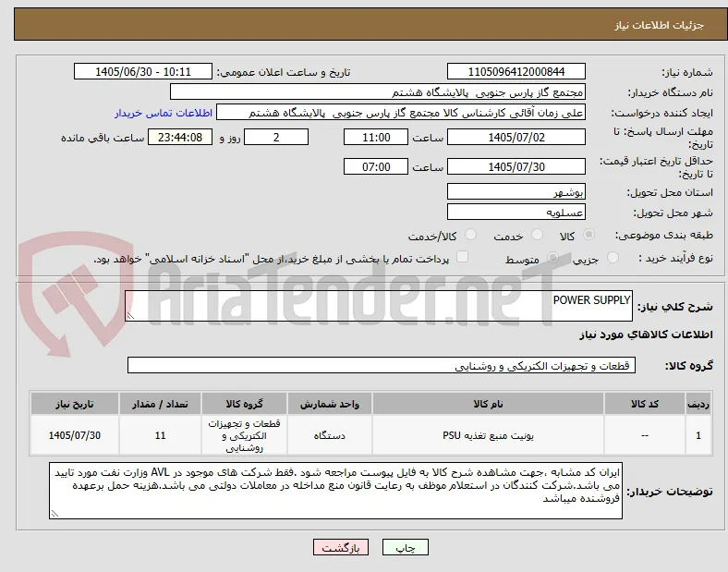Click the اطلاعات کالاهای مورد نیاز heading
The width and height of the screenshot is (728, 572).
coord(646,335)
